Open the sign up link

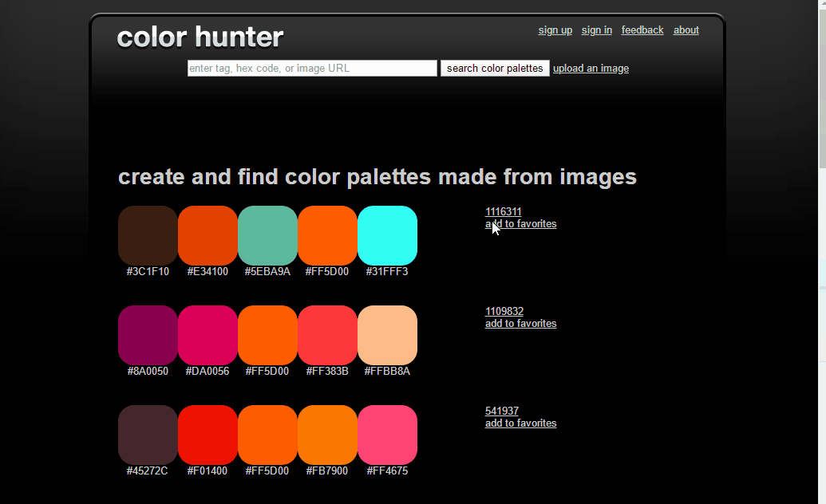tap(555, 30)
